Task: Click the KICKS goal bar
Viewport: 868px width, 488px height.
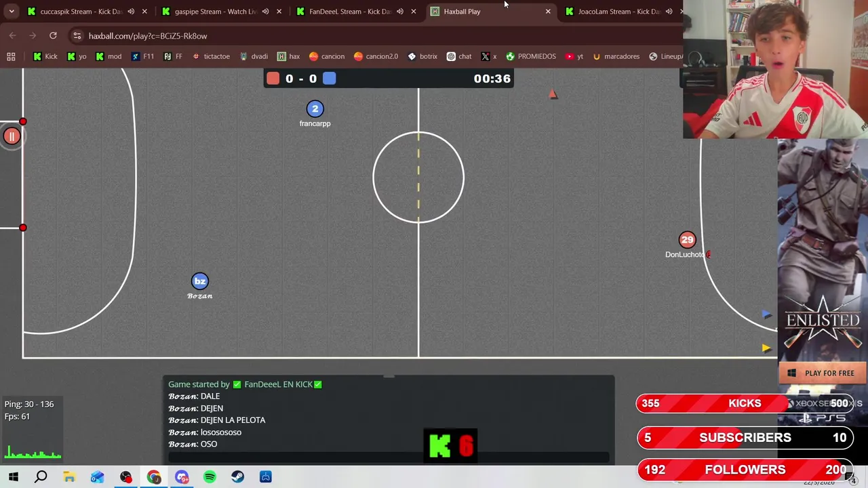Action: pos(745,404)
